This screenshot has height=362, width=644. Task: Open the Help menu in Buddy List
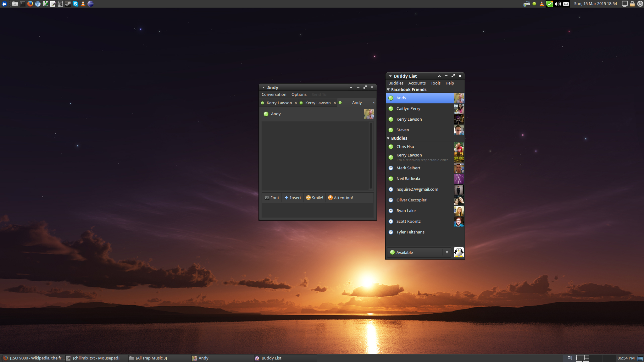point(450,83)
